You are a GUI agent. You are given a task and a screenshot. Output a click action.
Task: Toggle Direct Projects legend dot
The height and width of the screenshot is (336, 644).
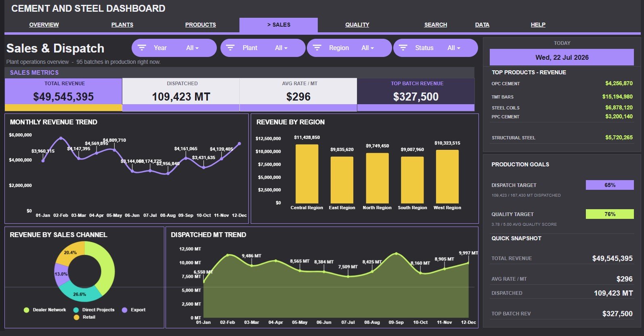[76, 310]
